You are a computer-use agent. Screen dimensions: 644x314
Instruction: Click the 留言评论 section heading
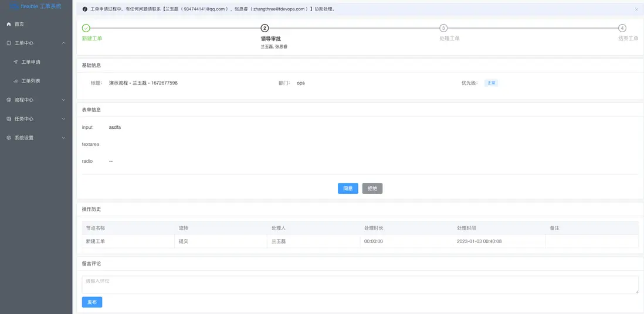click(x=91, y=264)
